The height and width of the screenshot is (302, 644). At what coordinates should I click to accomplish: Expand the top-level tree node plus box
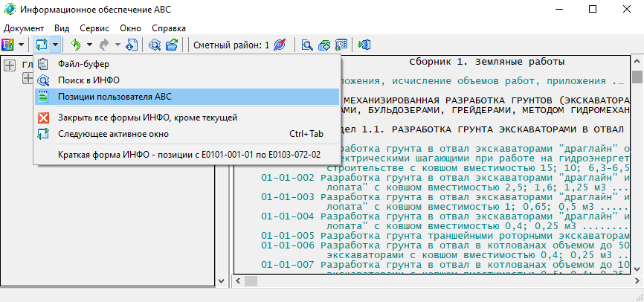point(10,65)
